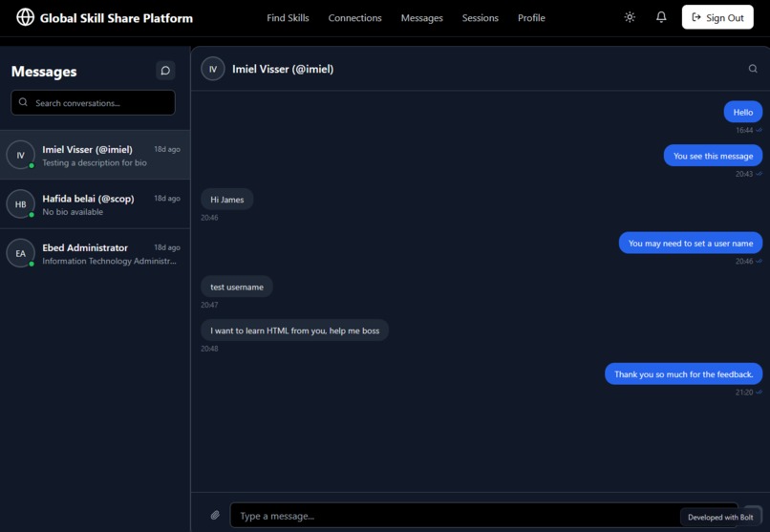The height and width of the screenshot is (532, 770).
Task: Click the 'Hi James' message
Action: coord(226,200)
